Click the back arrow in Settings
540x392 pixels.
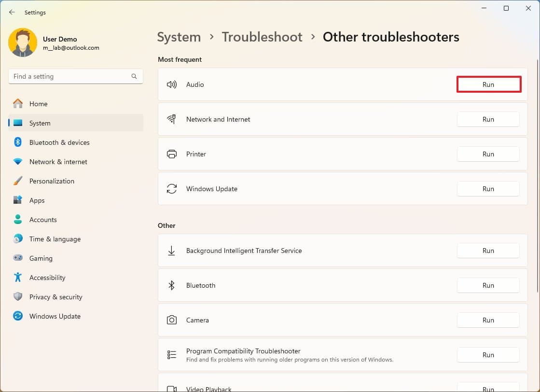click(12, 13)
